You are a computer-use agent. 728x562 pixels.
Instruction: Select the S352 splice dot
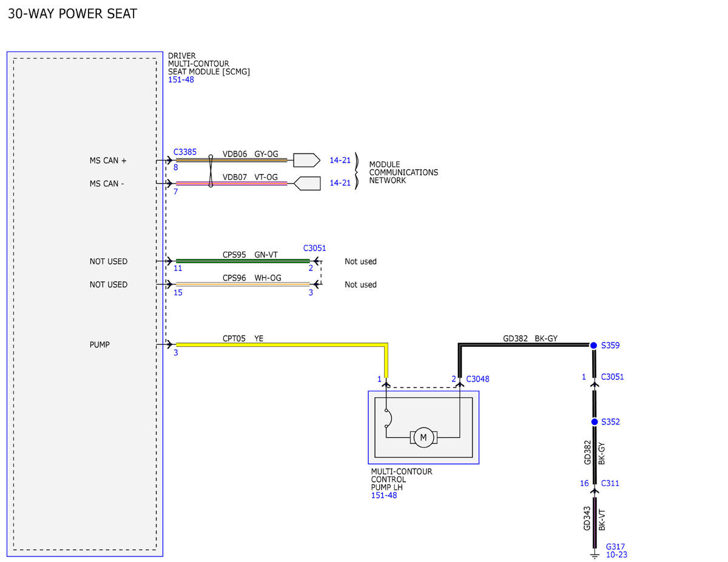(x=595, y=421)
